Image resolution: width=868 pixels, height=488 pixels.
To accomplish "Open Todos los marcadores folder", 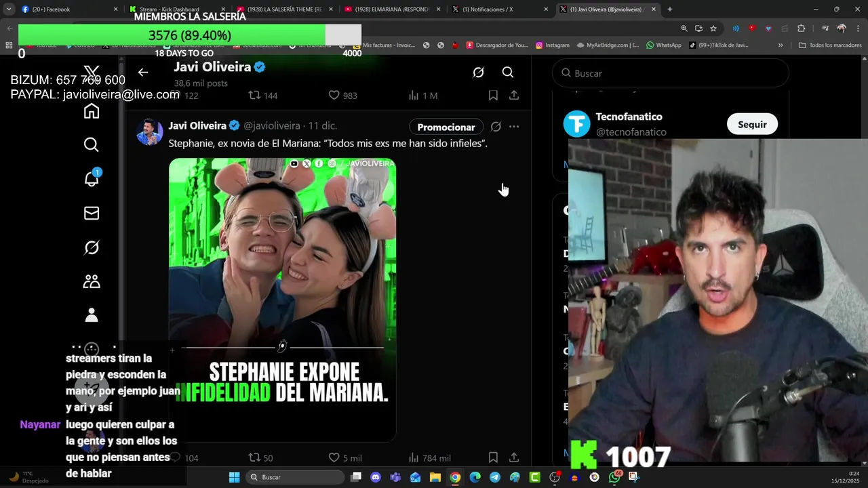I will click(x=830, y=45).
